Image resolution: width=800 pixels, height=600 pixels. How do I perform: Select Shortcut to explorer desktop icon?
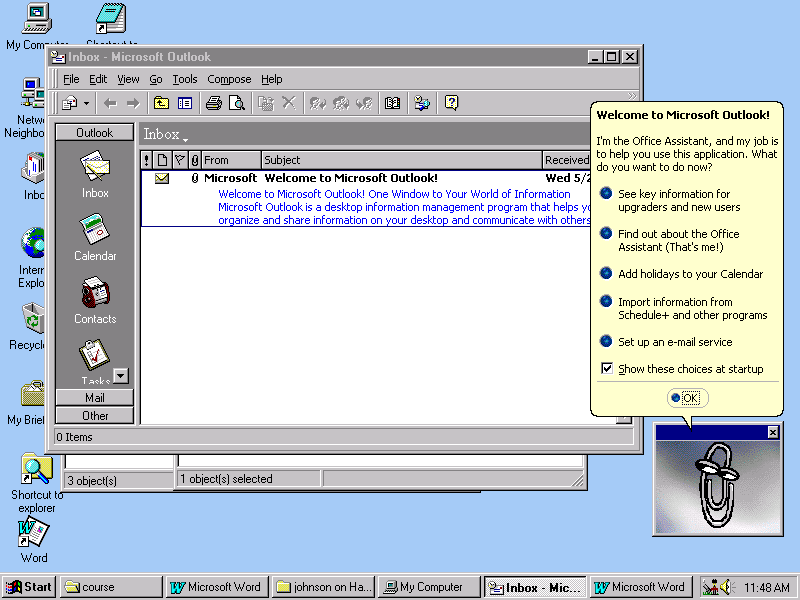tap(37, 483)
